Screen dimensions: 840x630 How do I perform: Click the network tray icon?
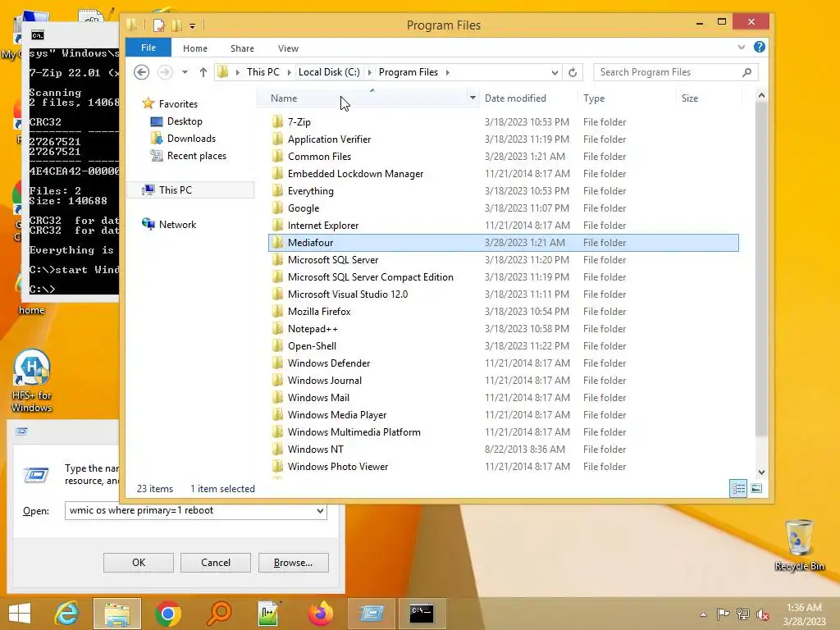point(742,614)
